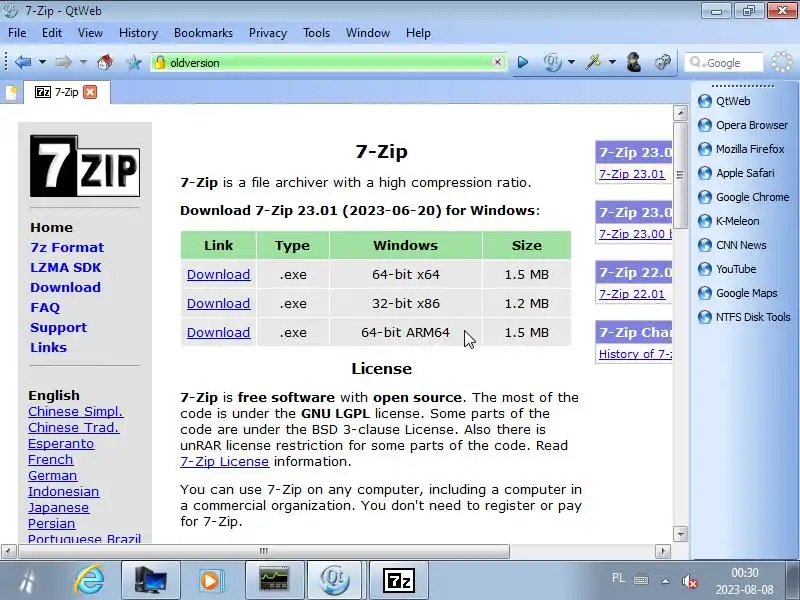The height and width of the screenshot is (600, 800).
Task: Open CNN News bookmark in side panel
Action: [x=732, y=245]
